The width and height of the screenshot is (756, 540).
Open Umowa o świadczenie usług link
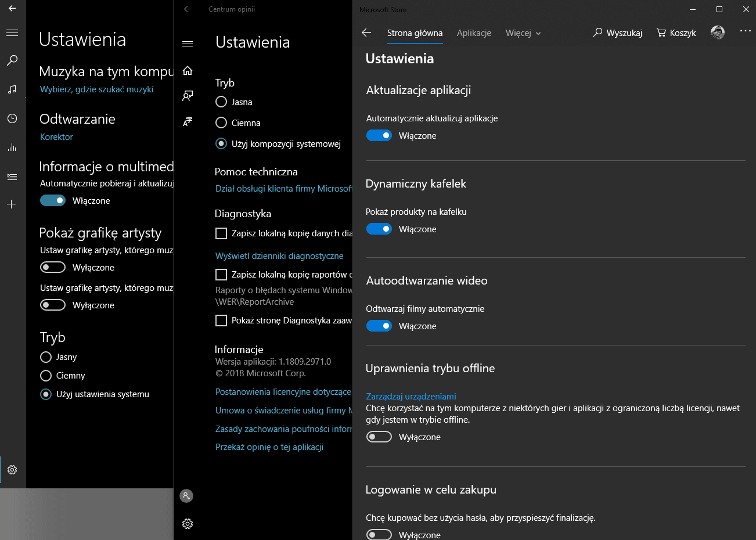[283, 411]
